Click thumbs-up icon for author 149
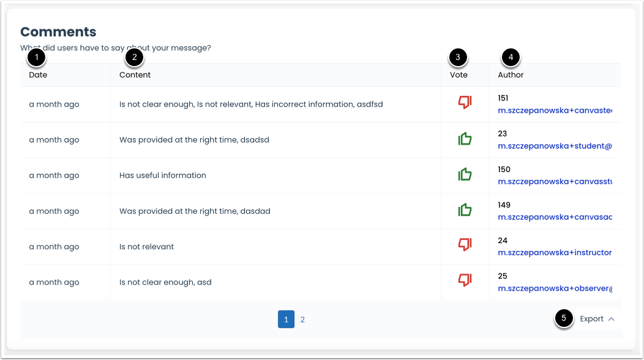Image resolution: width=644 pixels, height=360 pixels. [465, 211]
